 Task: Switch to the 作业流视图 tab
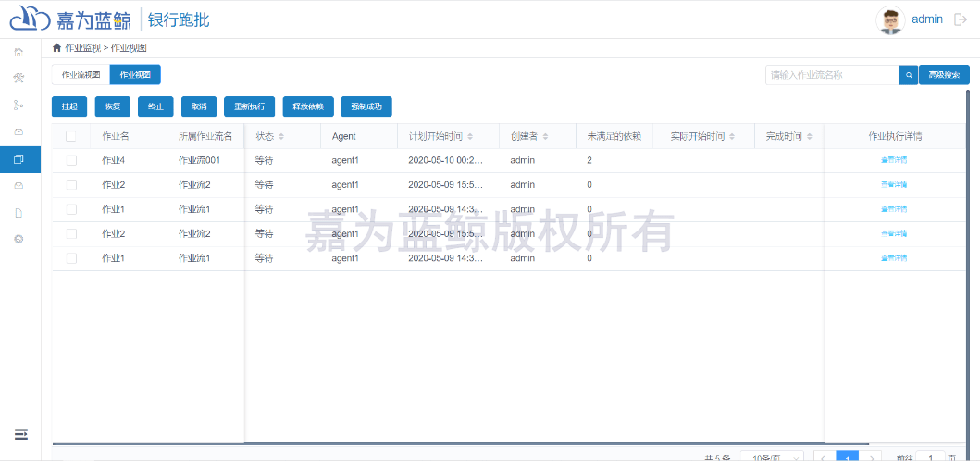click(x=81, y=75)
